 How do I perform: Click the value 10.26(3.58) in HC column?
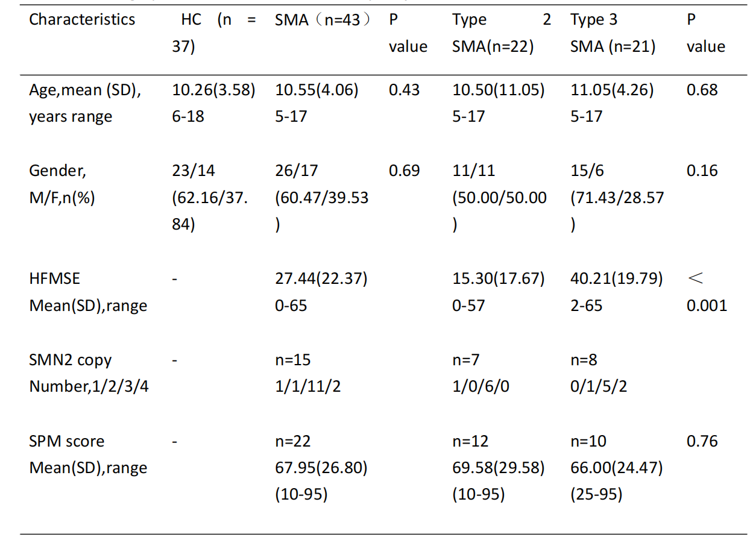click(x=213, y=90)
